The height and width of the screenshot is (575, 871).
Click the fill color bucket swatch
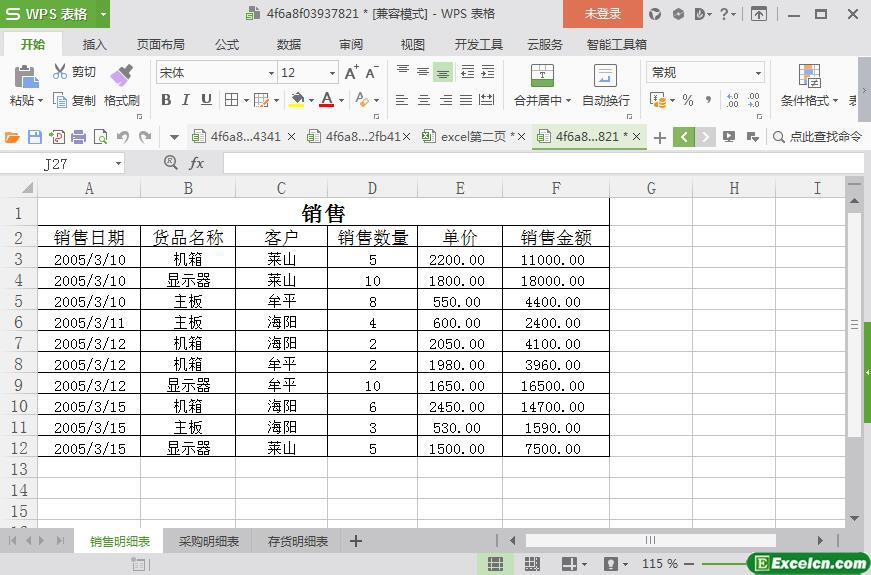296,100
